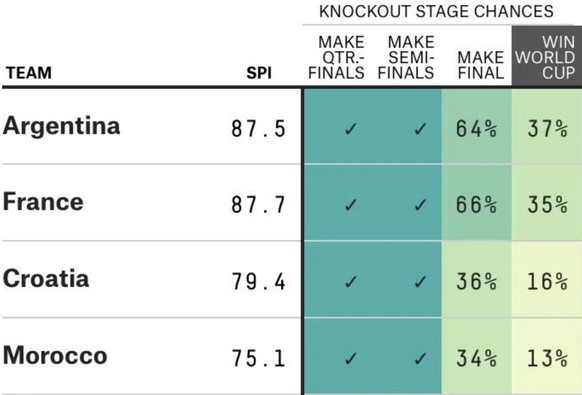Open the Argentina team name
The height and width of the screenshot is (395, 582).
(62, 127)
